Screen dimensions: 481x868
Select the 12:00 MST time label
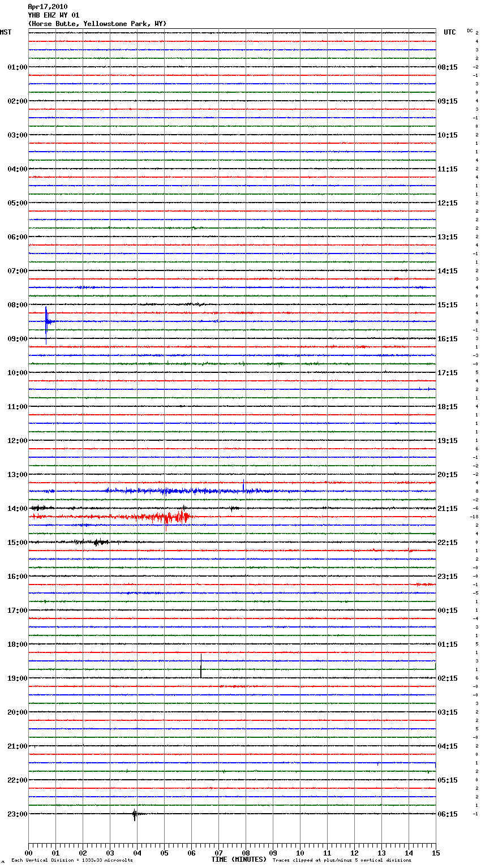[x=17, y=441]
